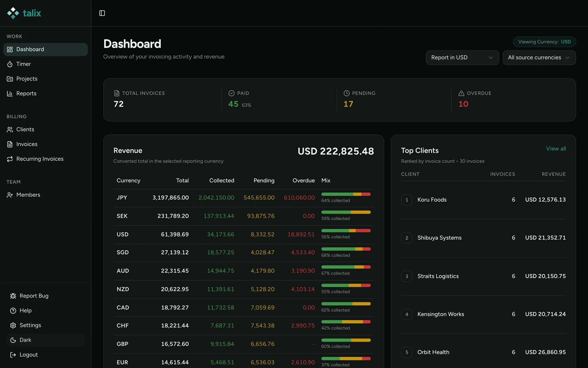Click EUR pending value 6,536.03
This screenshot has width=588, height=368.
(x=262, y=362)
